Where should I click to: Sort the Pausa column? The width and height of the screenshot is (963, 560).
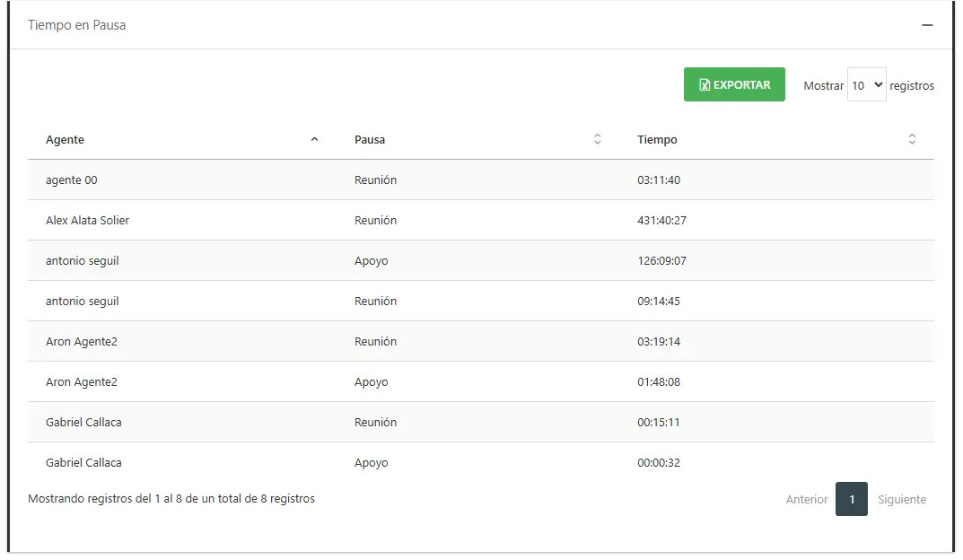(x=597, y=139)
